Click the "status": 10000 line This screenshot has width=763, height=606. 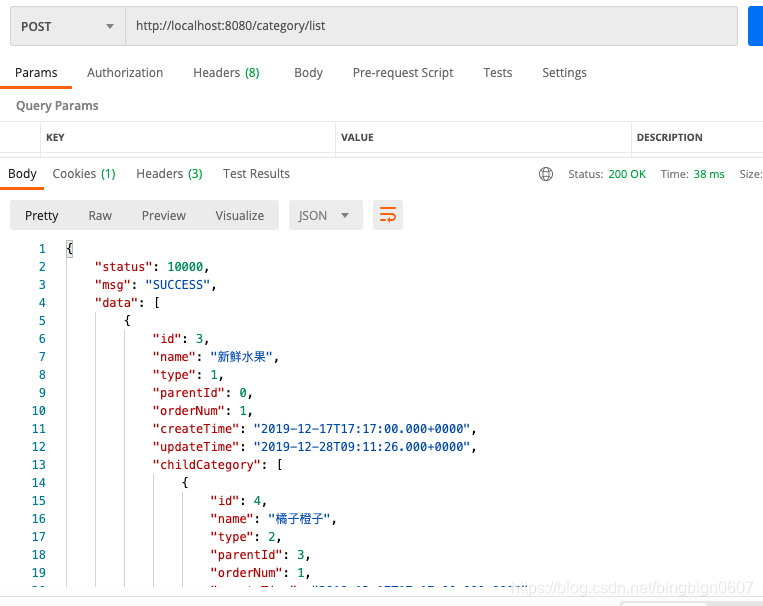click(x=152, y=267)
